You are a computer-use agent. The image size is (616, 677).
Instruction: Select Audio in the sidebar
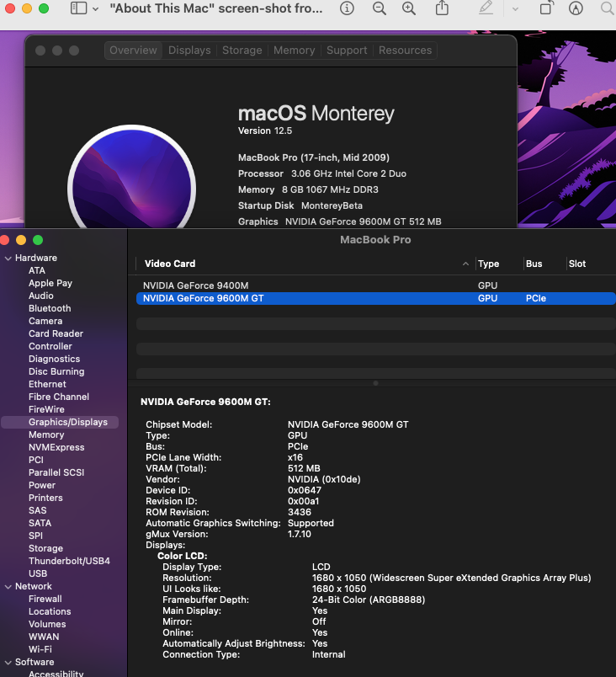tap(41, 296)
